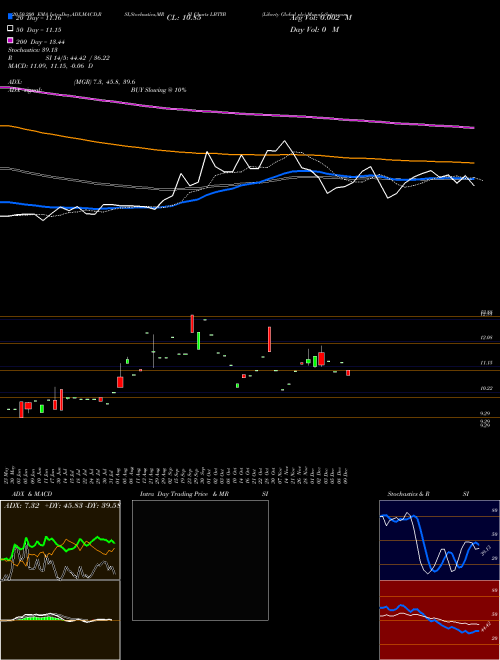Click the 'SI 14/5: 44.42 / 36.22' readout
The image size is (500, 660).
[x=78, y=58]
